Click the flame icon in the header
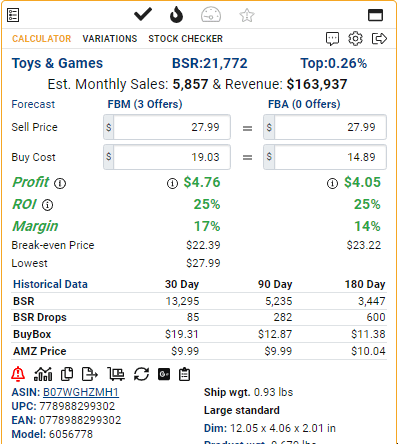 pos(176,15)
